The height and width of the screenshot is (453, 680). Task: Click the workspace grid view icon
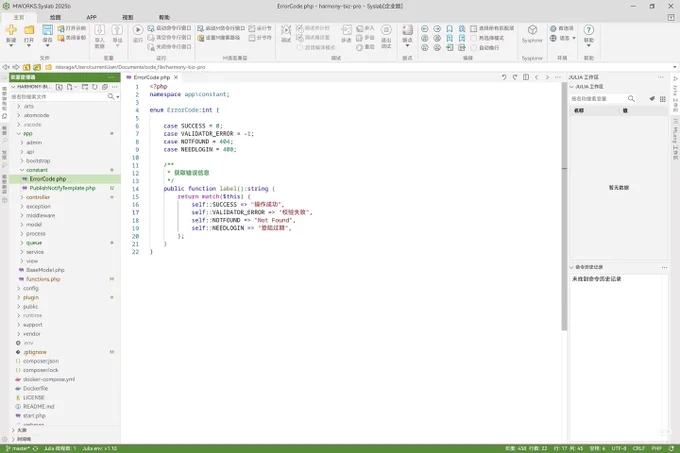click(663, 99)
